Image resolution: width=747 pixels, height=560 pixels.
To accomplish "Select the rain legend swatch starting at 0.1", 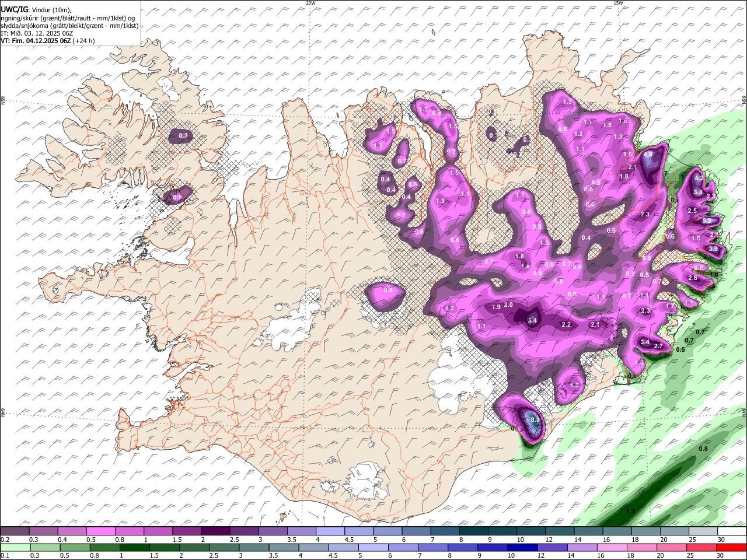I will tap(15, 547).
